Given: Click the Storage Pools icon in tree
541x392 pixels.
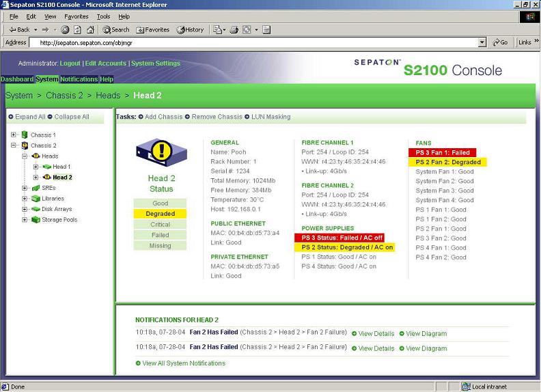Looking at the screenshot, I should coord(36,219).
